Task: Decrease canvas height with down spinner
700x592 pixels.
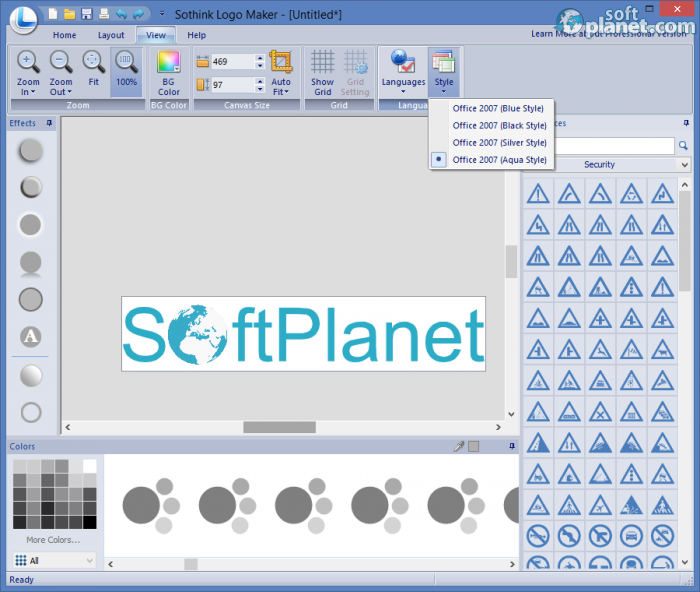Action: (x=260, y=89)
